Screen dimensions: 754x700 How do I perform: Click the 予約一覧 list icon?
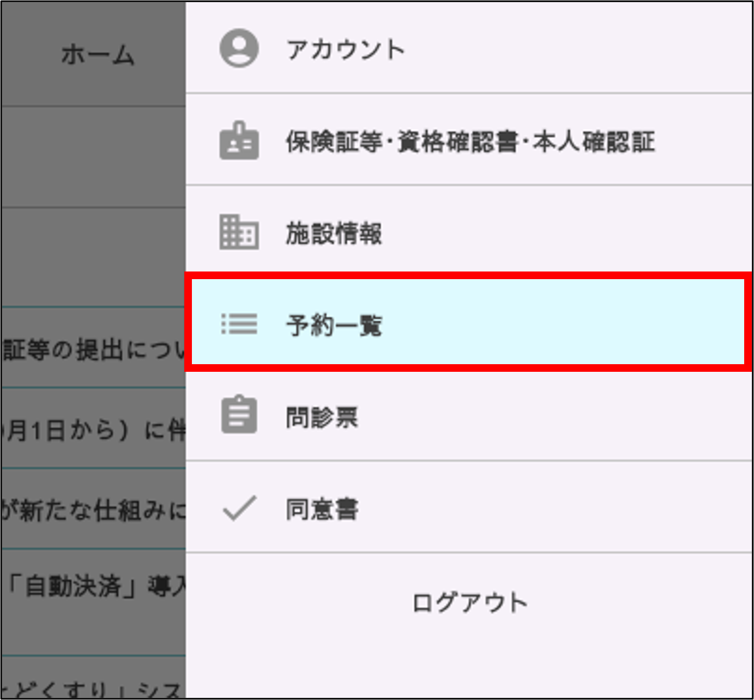pos(239,324)
